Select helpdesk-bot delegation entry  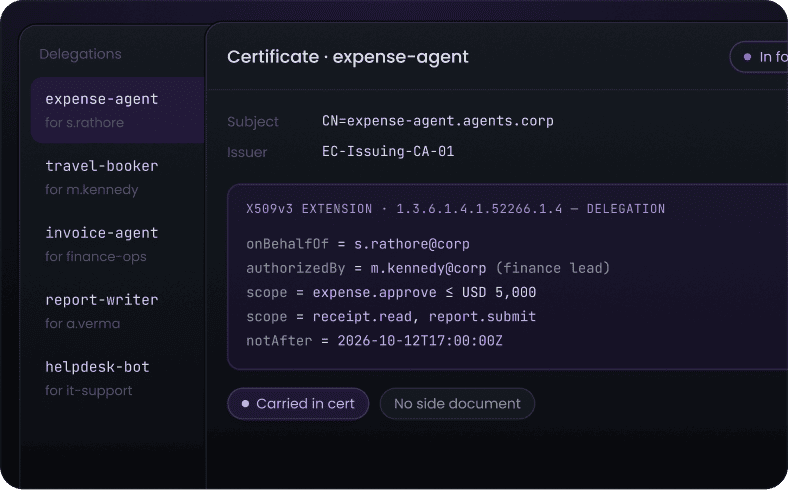pos(119,378)
